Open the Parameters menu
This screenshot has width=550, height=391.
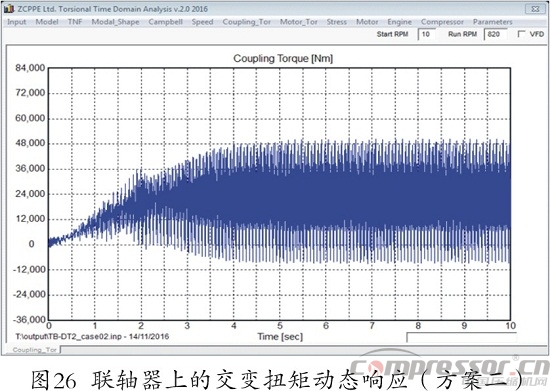[492, 22]
